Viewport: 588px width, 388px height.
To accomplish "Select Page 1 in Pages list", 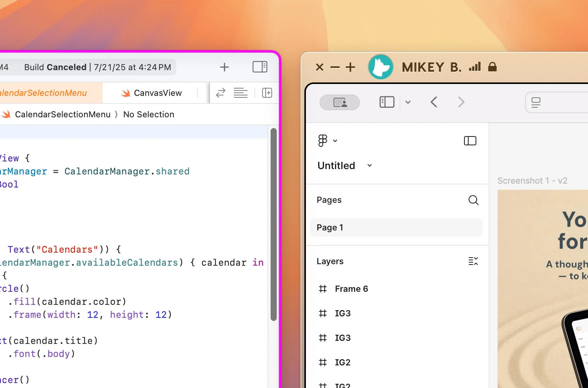I will tap(396, 227).
